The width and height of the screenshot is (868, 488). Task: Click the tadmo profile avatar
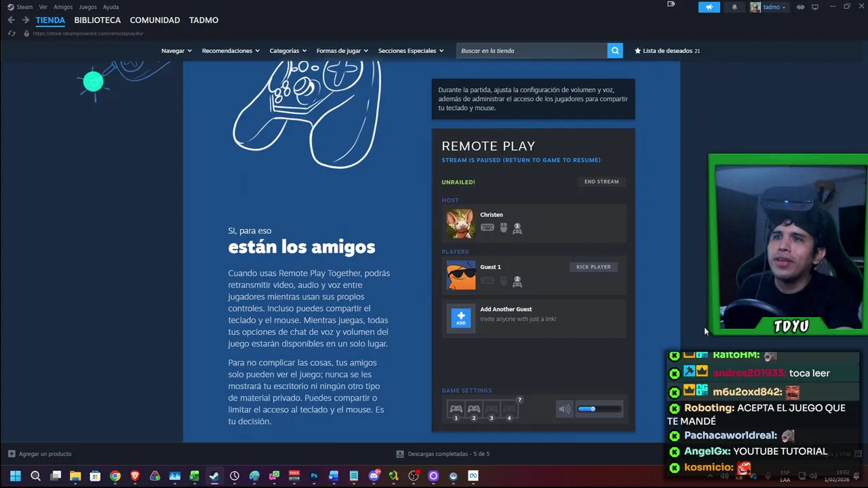[755, 7]
